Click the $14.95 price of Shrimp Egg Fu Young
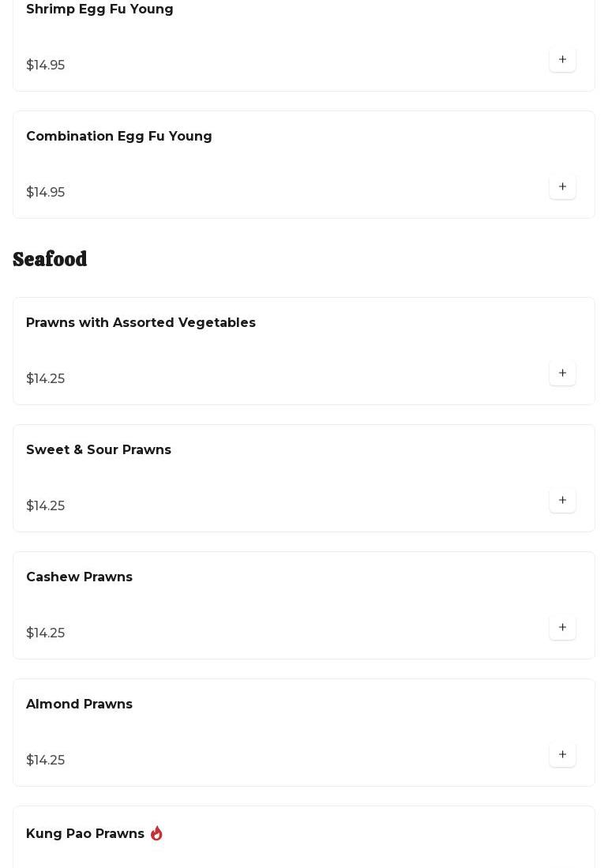The height and width of the screenshot is (868, 608). tap(46, 66)
